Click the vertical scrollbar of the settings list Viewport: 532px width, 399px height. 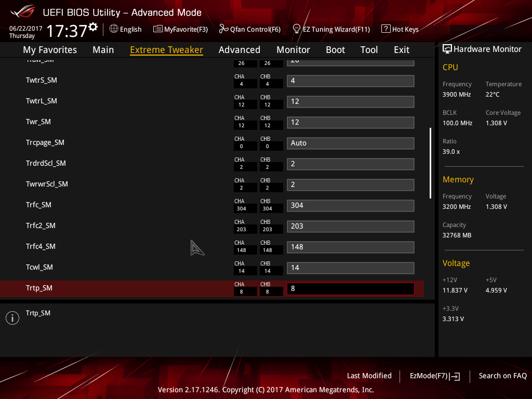coord(430,163)
